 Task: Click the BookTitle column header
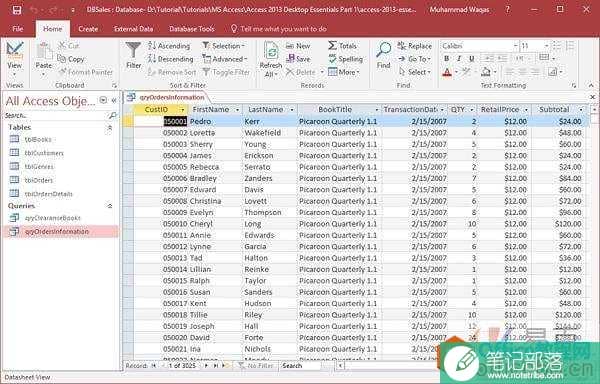(335, 110)
